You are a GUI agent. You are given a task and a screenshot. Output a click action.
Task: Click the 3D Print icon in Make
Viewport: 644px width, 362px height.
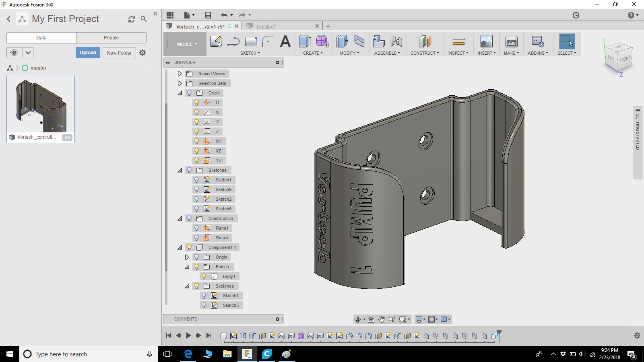tap(512, 41)
